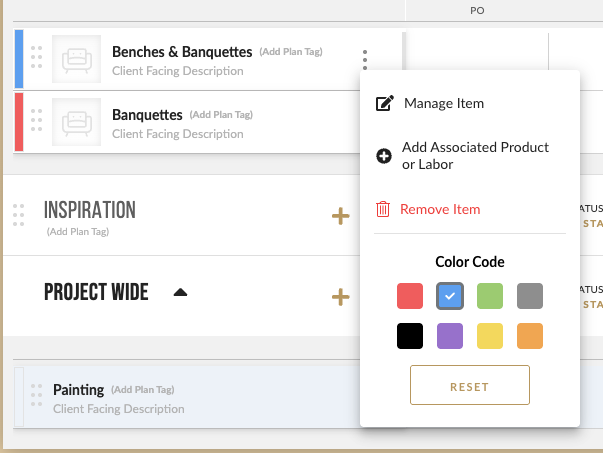Grab the drag handle for Banquettes row
This screenshot has width=603, height=453.
(x=37, y=120)
